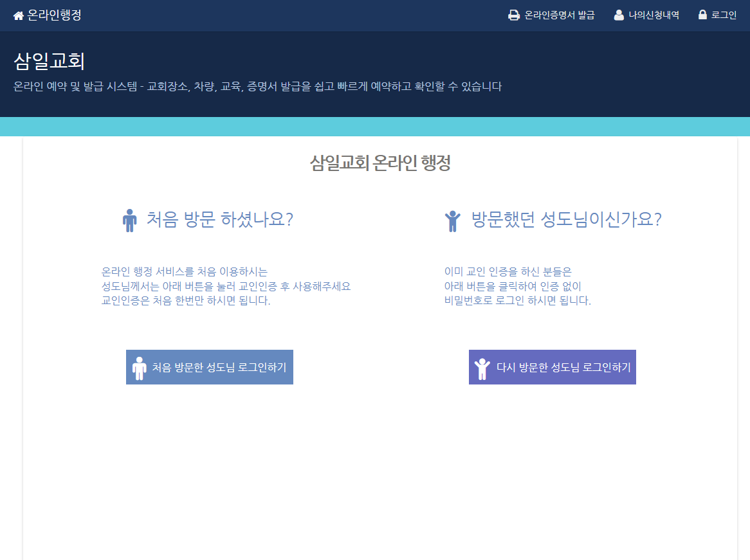750x560 pixels.
Task: Click the user icon beside 나의신청내역
Action: [619, 15]
